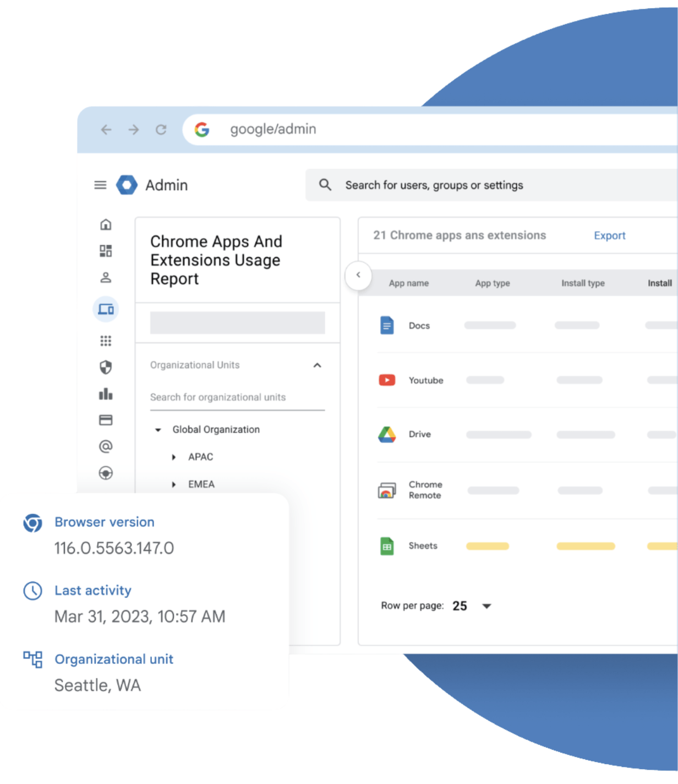
Task: Open the Account @ icon
Action: point(106,447)
